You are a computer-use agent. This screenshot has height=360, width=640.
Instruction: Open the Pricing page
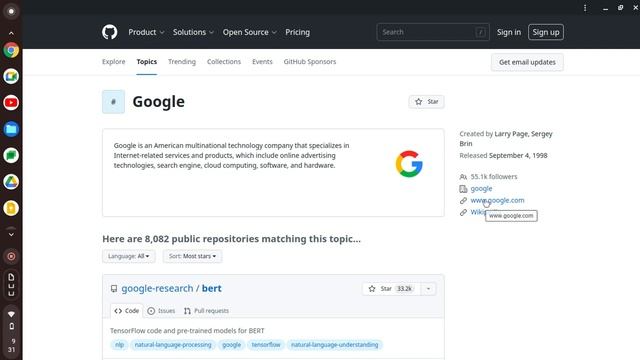coord(298,32)
